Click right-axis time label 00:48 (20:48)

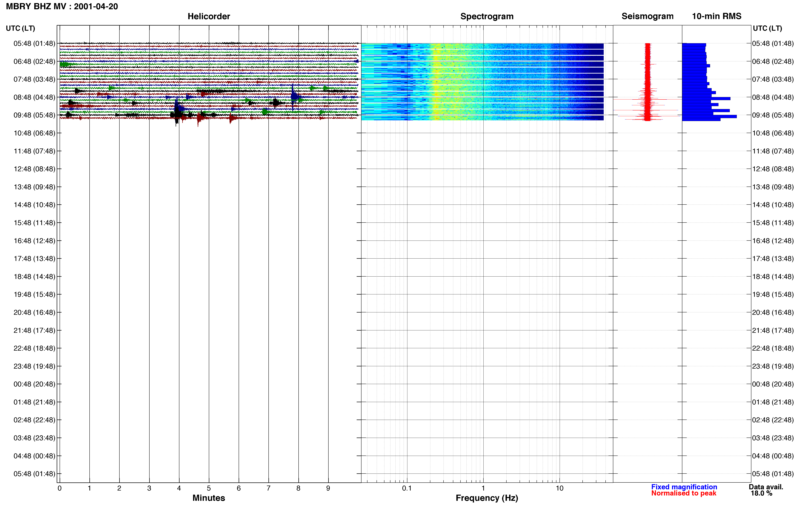tap(773, 384)
